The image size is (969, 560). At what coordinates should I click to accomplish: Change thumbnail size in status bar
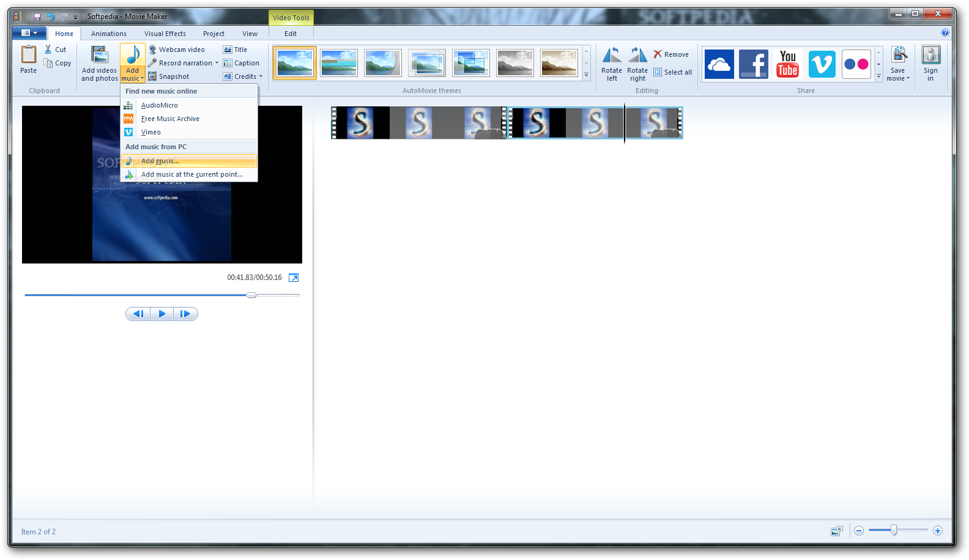pos(836,531)
